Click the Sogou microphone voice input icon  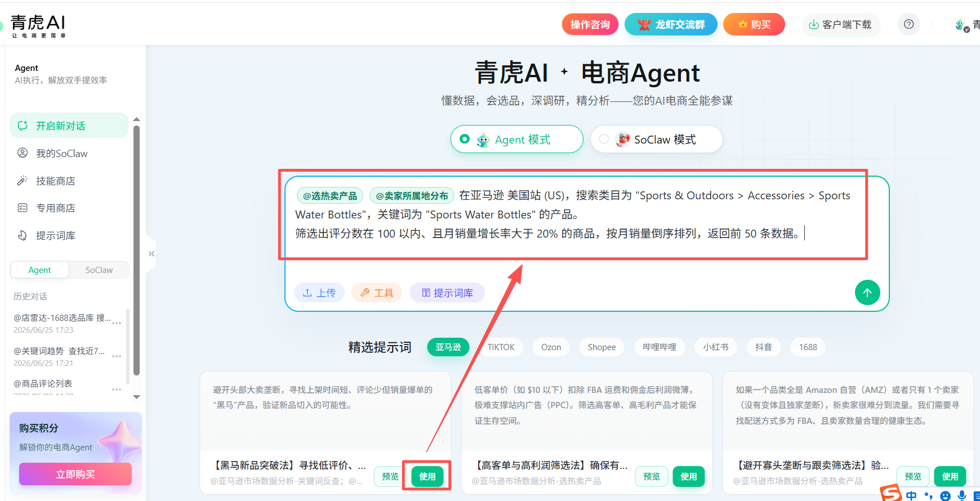(962, 495)
